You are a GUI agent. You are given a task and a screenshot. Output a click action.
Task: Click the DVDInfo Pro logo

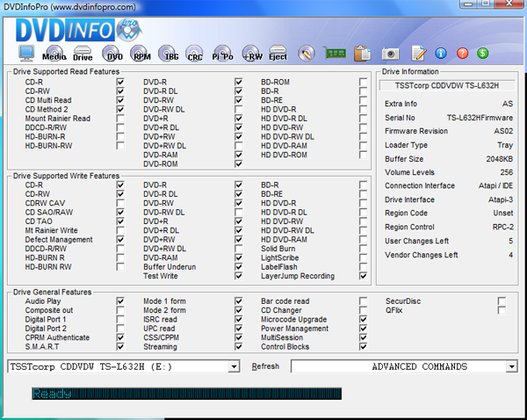[79, 30]
